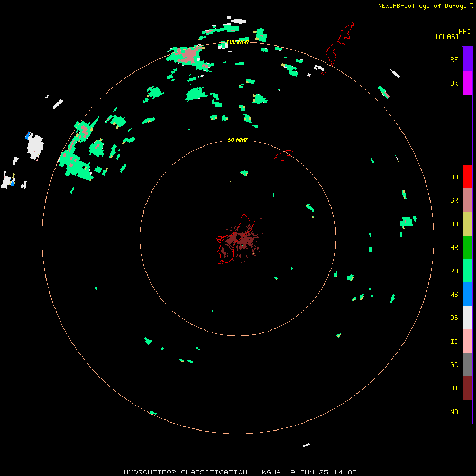Viewport: 476px width, 476px height.
Task: Click the BI brown legend swatch
Action: point(467,388)
